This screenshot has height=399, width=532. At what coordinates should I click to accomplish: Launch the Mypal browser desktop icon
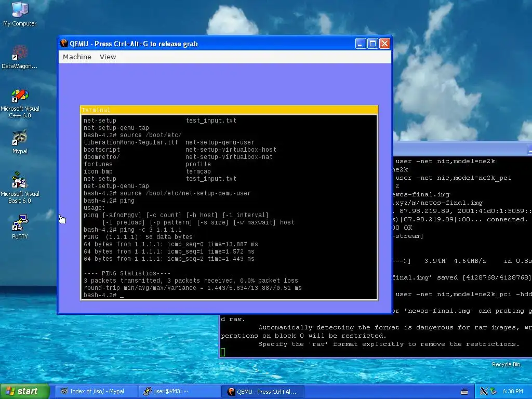20,142
